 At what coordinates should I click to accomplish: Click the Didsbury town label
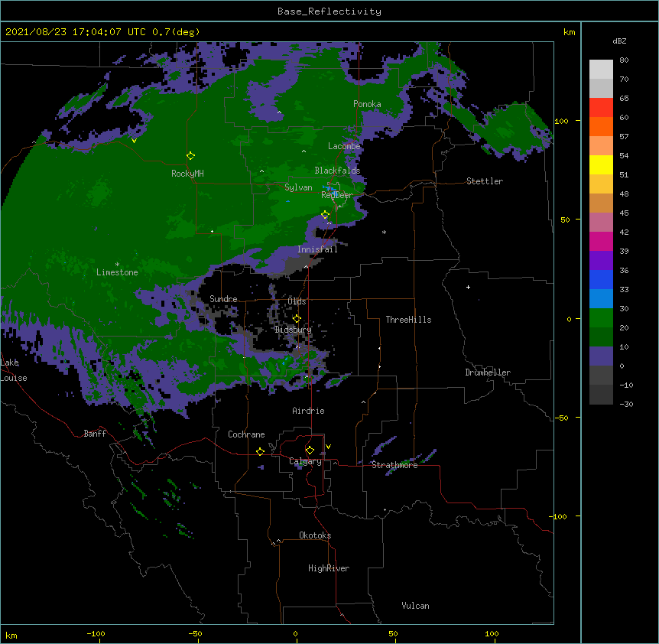click(x=294, y=330)
